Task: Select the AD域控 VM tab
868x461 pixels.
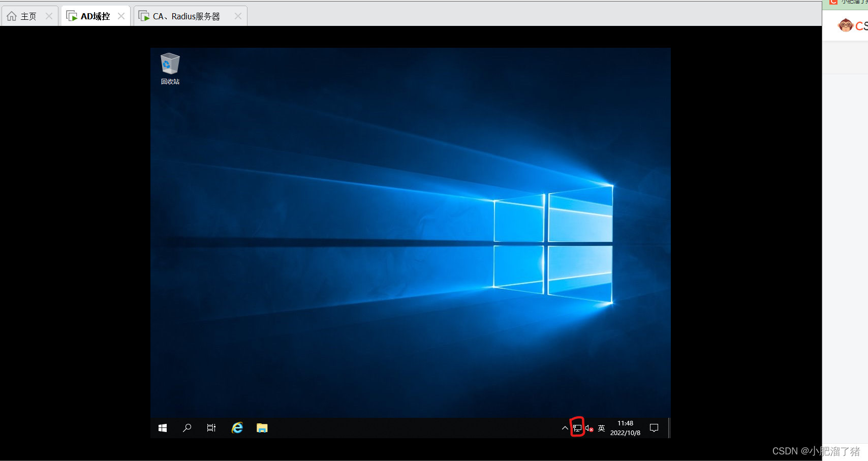Action: 95,16
